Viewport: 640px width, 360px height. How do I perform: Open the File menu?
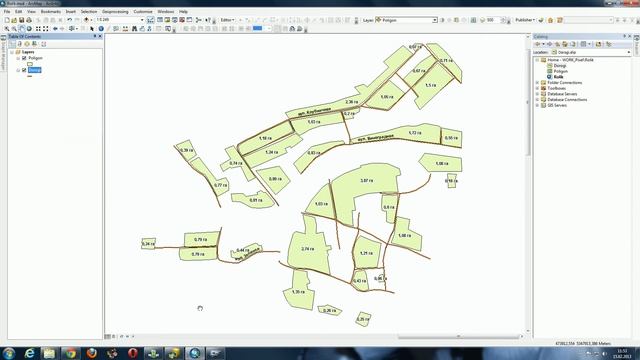point(7,12)
